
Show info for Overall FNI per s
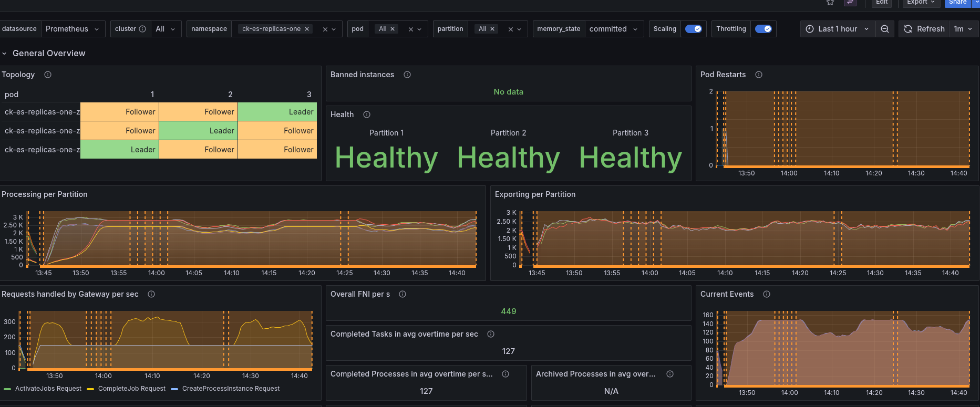[x=403, y=294]
